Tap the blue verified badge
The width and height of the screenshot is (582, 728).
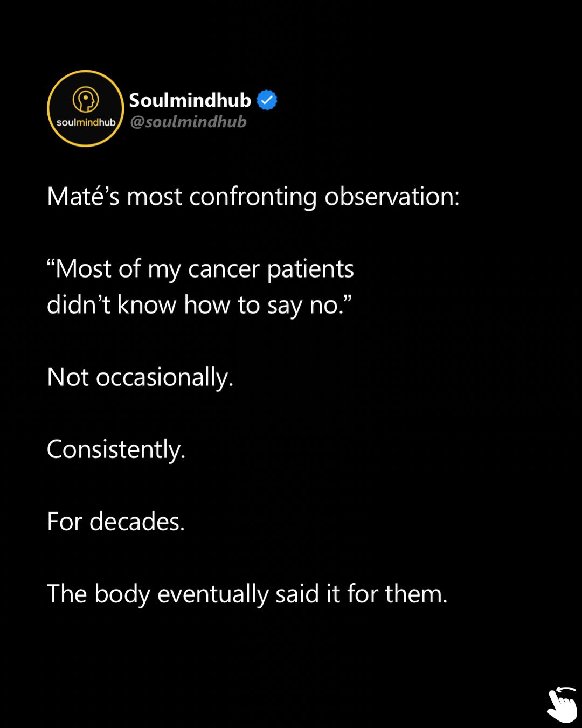tap(267, 100)
